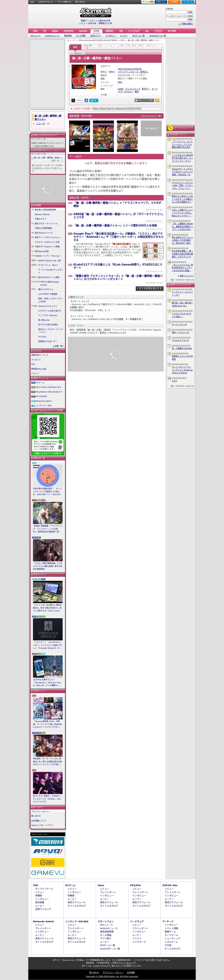Image resolution: width=224 pixels, height=980 pixels.
Task: Open the Weekly 4Gamer series link
Action: pyautogui.click(x=42, y=215)
